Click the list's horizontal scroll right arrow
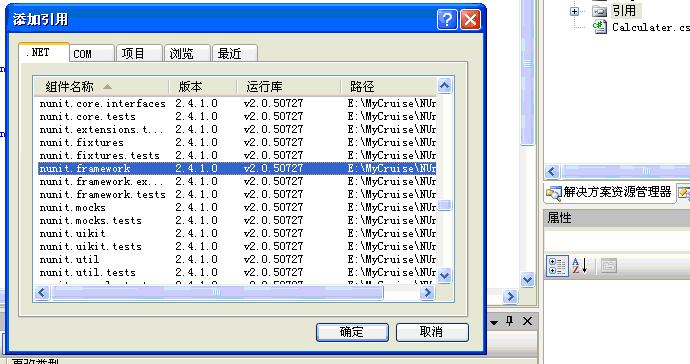 (427, 293)
